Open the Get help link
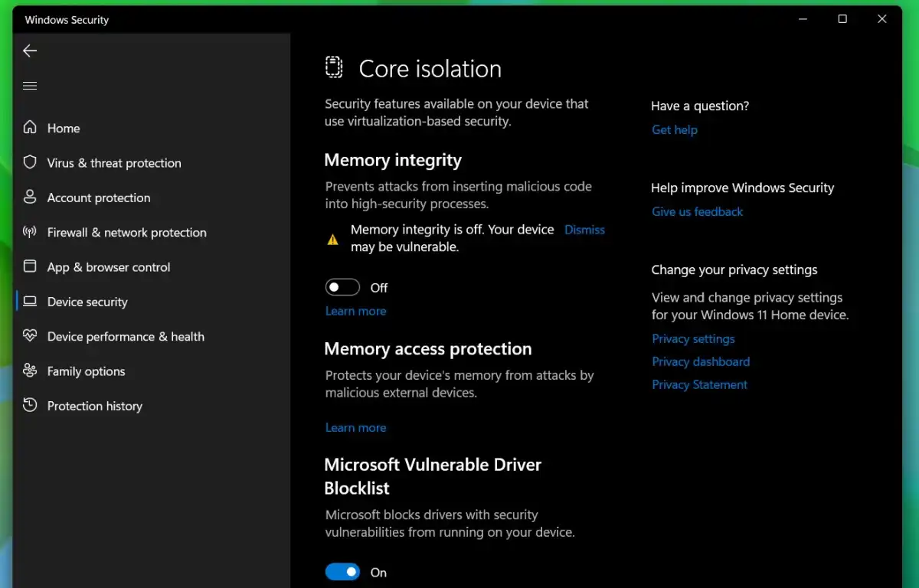The image size is (919, 588). coord(674,129)
